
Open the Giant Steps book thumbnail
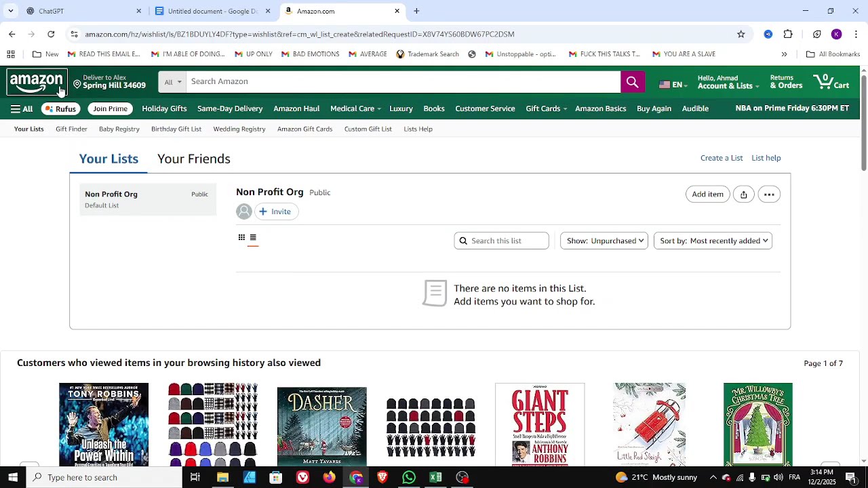(540, 425)
